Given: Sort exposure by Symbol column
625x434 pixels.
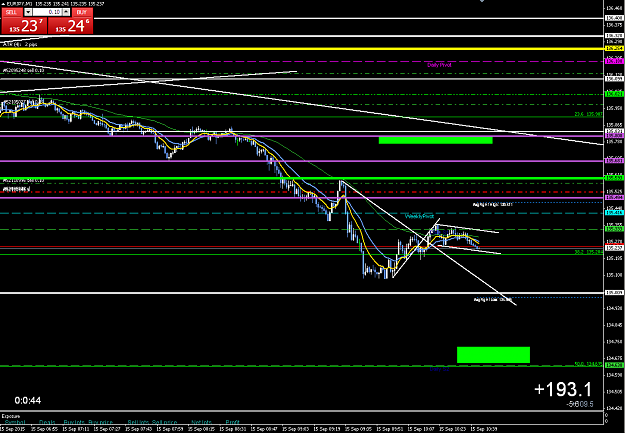Looking at the screenshot, I should coord(15,422).
